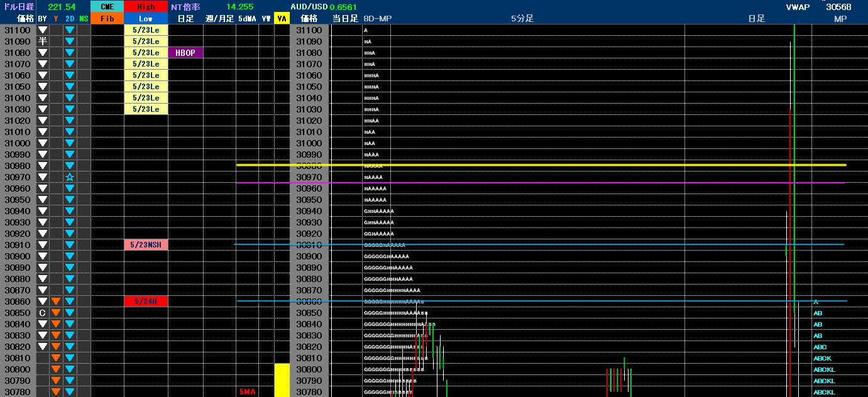Viewport: 868px width, 397px height.
Task: Click the 14.255 value
Action: coord(240,7)
